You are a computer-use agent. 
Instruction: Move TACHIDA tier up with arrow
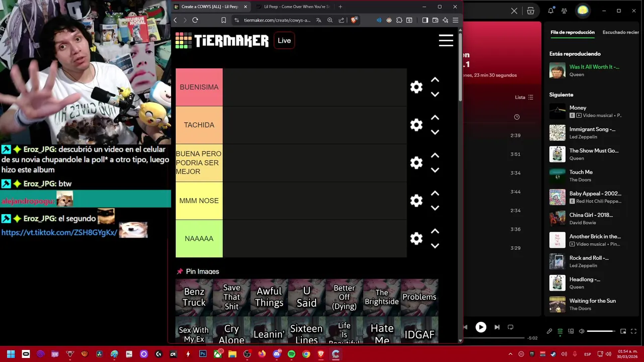(x=435, y=118)
